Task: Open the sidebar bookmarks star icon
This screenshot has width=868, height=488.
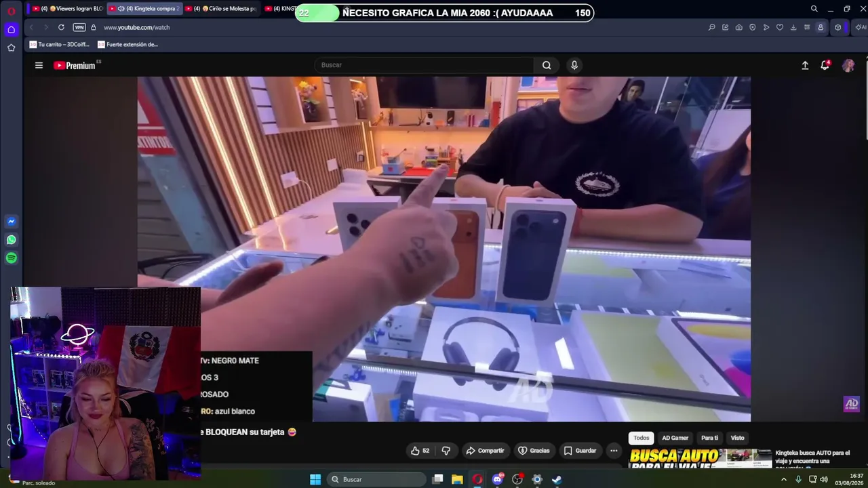Action: pos(11,47)
